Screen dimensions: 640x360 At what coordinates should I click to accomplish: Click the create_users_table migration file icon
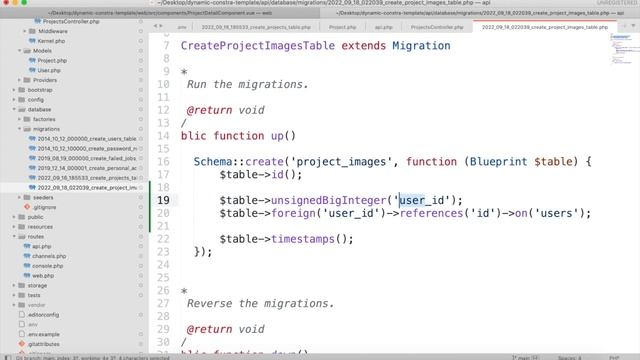(32, 139)
